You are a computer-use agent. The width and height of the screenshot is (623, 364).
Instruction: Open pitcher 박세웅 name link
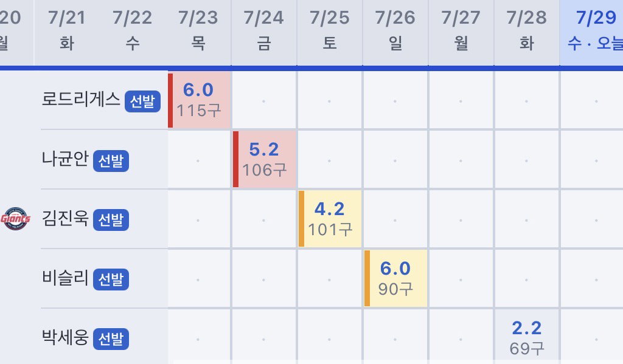[65, 337]
